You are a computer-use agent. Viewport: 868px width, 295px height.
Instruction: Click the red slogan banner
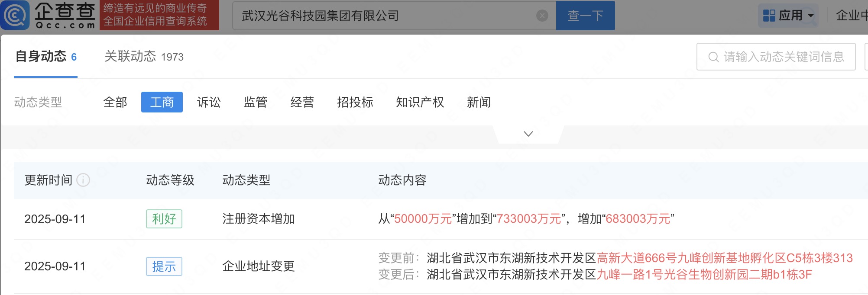(159, 15)
